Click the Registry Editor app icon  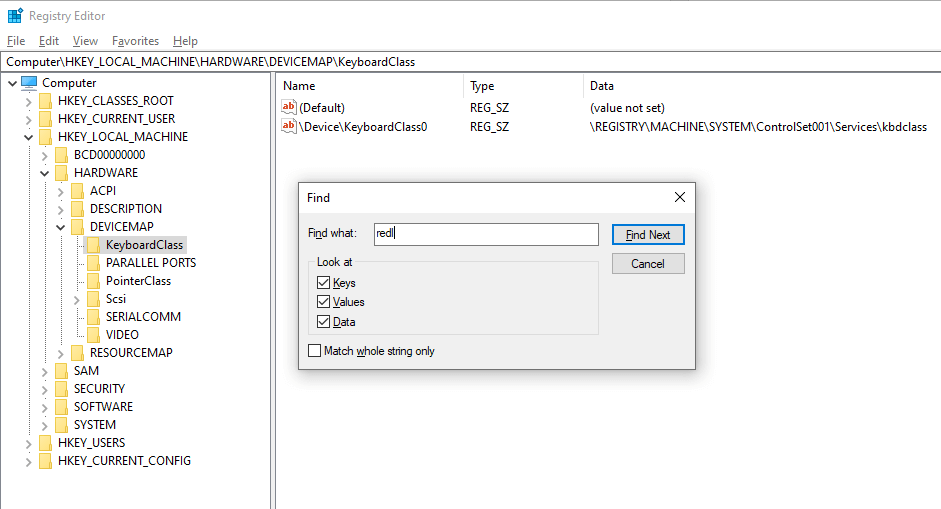tap(15, 16)
